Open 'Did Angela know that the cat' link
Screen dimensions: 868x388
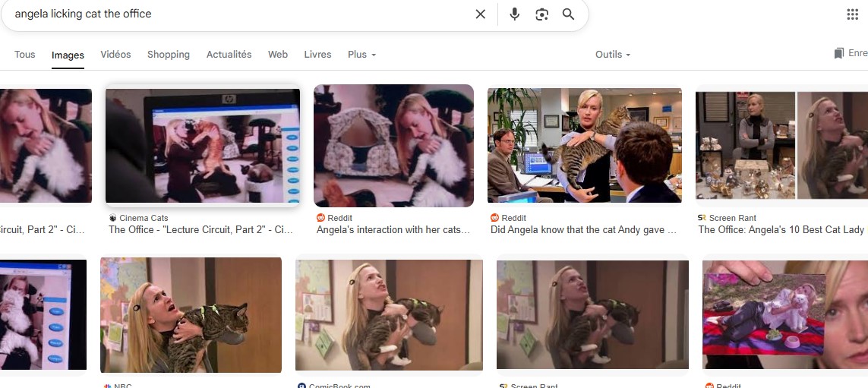tap(583, 230)
